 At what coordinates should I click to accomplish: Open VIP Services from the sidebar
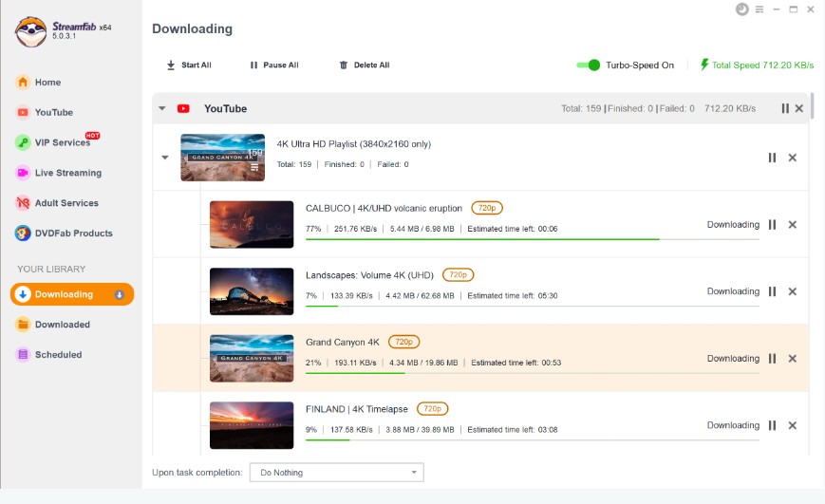(62, 142)
